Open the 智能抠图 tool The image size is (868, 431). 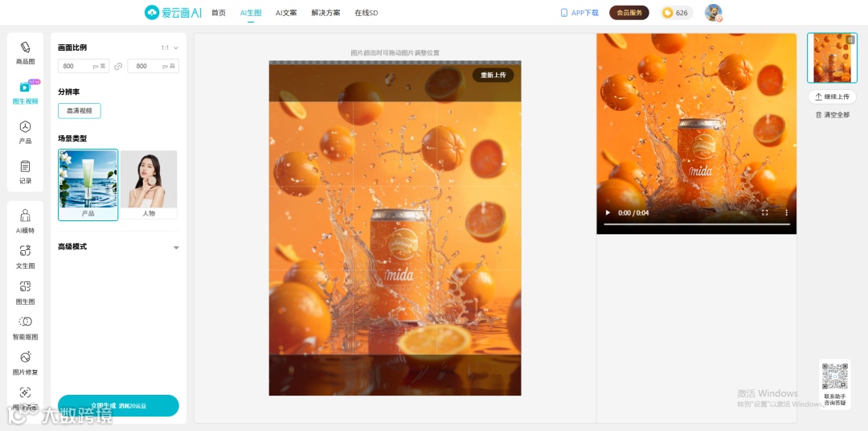pyautogui.click(x=25, y=328)
